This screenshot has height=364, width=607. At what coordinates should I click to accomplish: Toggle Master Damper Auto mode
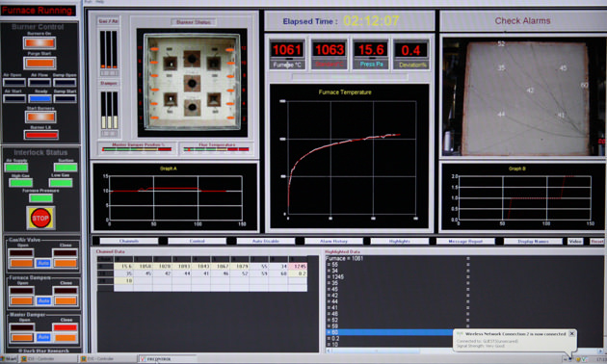click(x=43, y=337)
